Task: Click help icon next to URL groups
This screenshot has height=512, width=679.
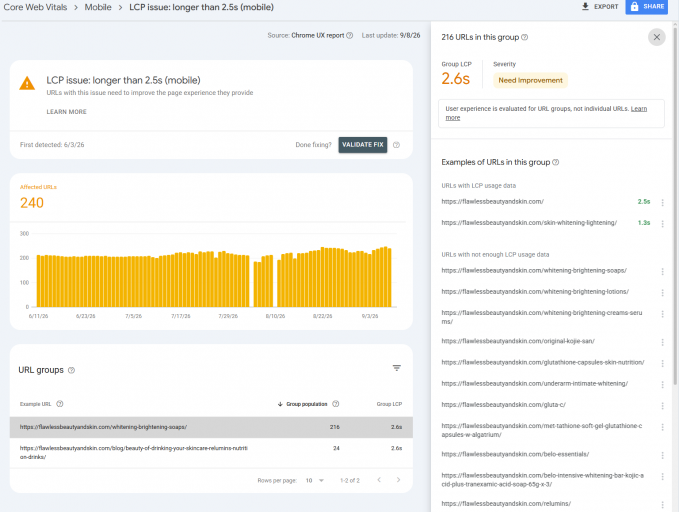Action: point(71,370)
